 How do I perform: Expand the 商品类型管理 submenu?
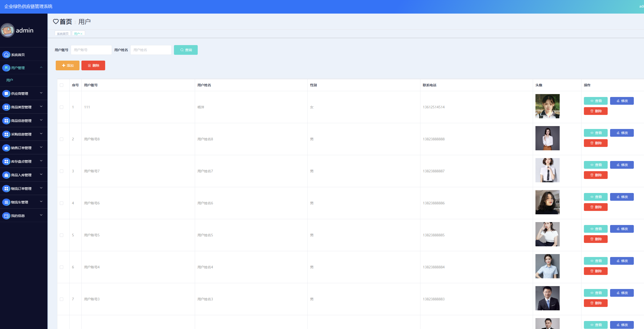coord(41,107)
